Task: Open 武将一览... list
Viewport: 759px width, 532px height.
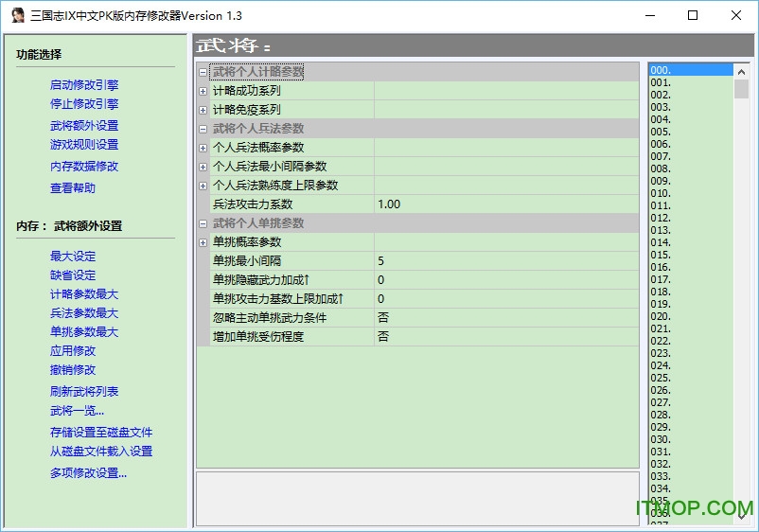Action: click(x=77, y=411)
